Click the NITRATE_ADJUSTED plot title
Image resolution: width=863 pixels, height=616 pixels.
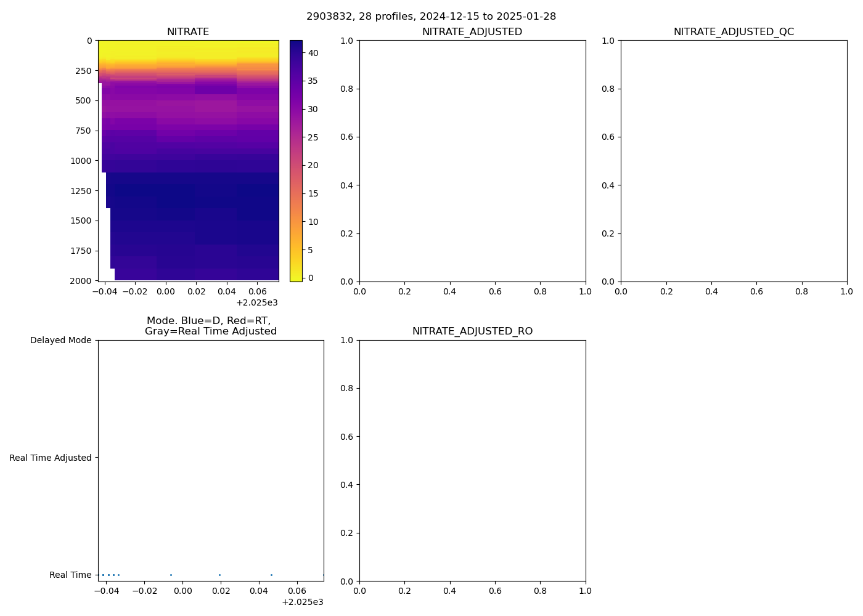tap(472, 32)
